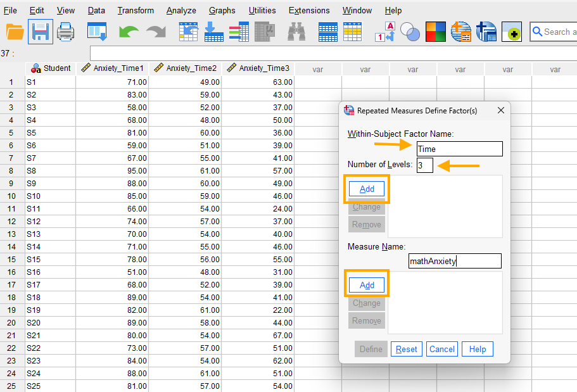Click the Go to Variable icon
Image resolution: width=577 pixels, height=392 pixels.
click(213, 32)
